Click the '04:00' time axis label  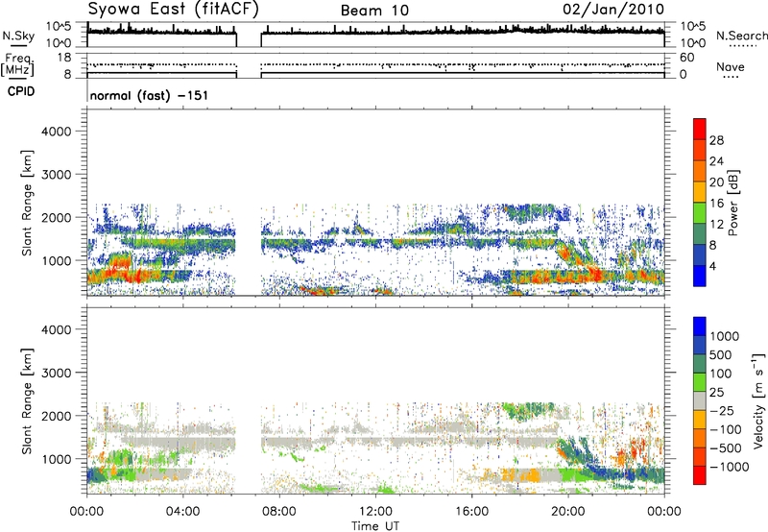click(182, 512)
